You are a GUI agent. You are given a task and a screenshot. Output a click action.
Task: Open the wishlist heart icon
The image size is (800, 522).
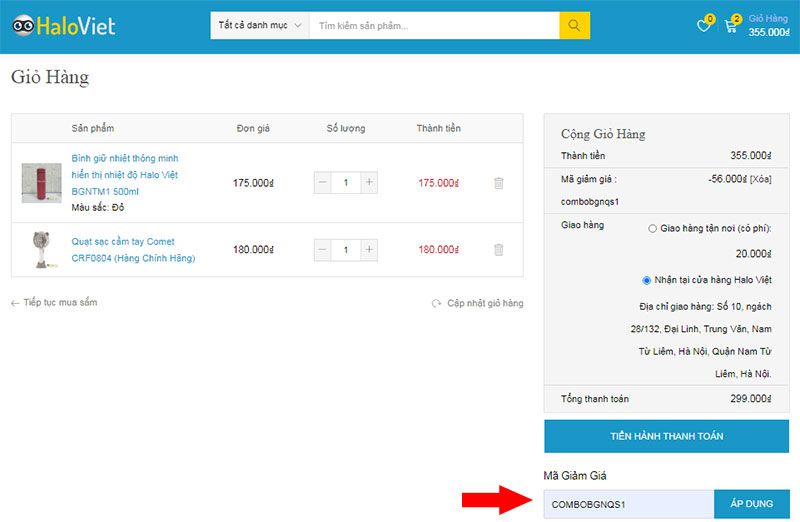coord(704,26)
